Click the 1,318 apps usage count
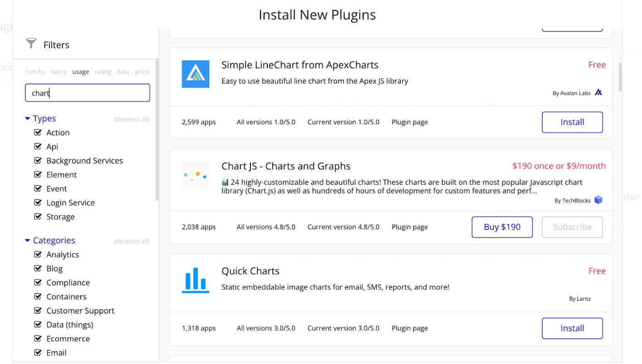This screenshot has width=642, height=364. (199, 328)
